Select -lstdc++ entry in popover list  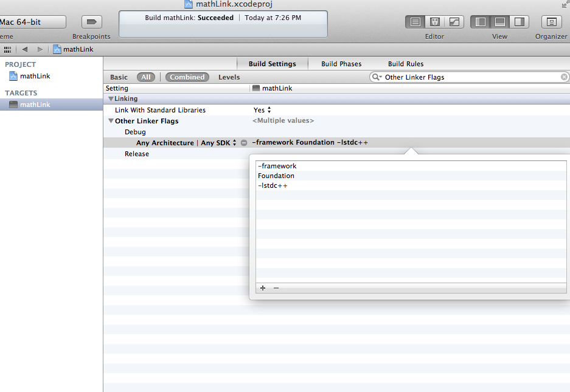(x=411, y=185)
